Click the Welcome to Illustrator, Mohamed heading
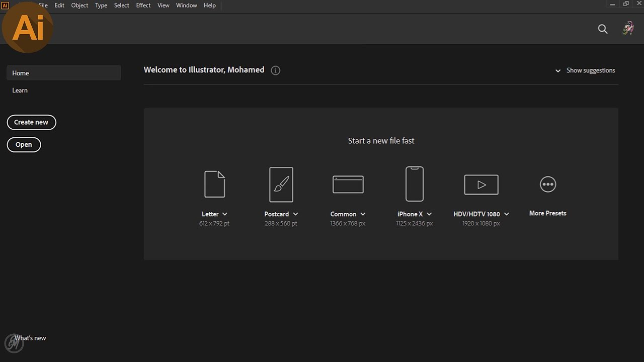This screenshot has width=644, height=362. pos(204,70)
